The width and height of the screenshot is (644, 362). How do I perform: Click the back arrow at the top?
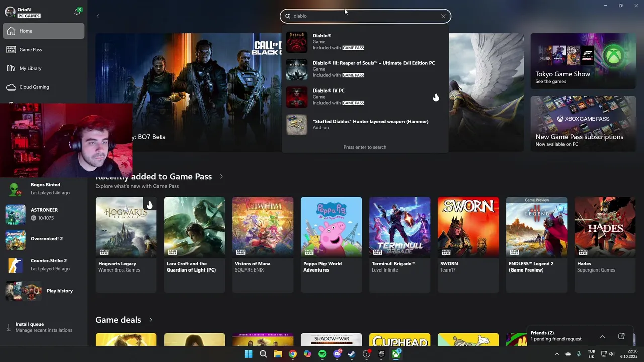pos(98,16)
